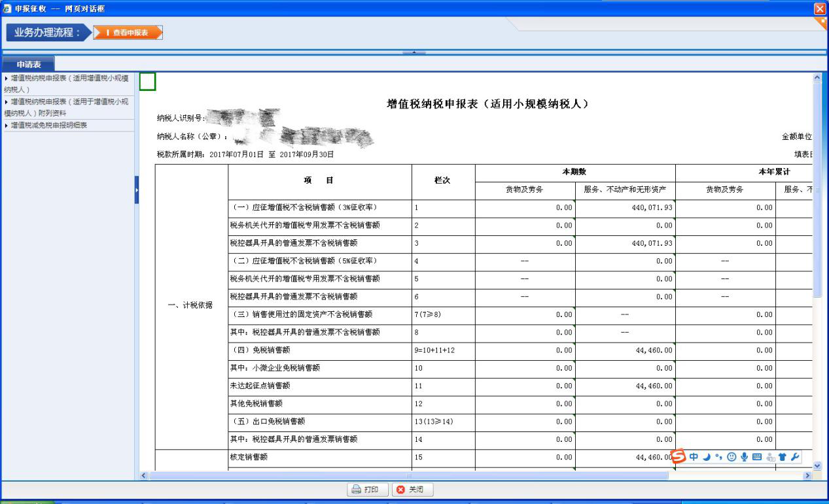Click the 关闭 close button
829x504 pixels.
pyautogui.click(x=412, y=489)
